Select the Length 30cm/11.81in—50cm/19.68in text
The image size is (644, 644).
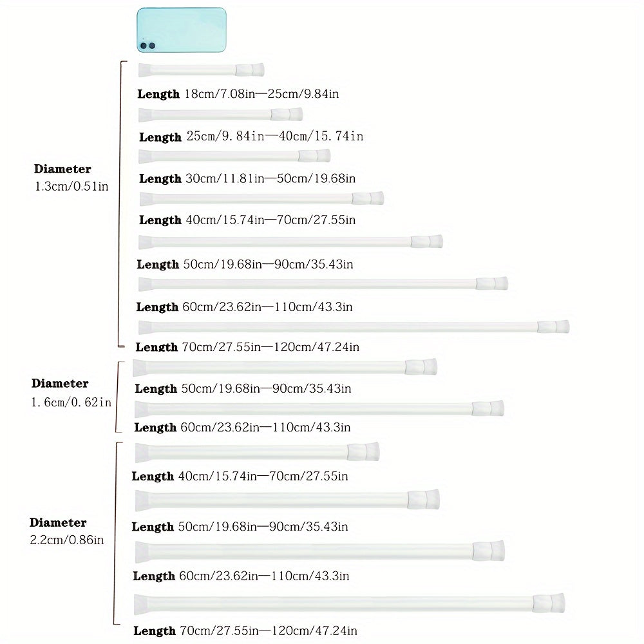tap(247, 178)
